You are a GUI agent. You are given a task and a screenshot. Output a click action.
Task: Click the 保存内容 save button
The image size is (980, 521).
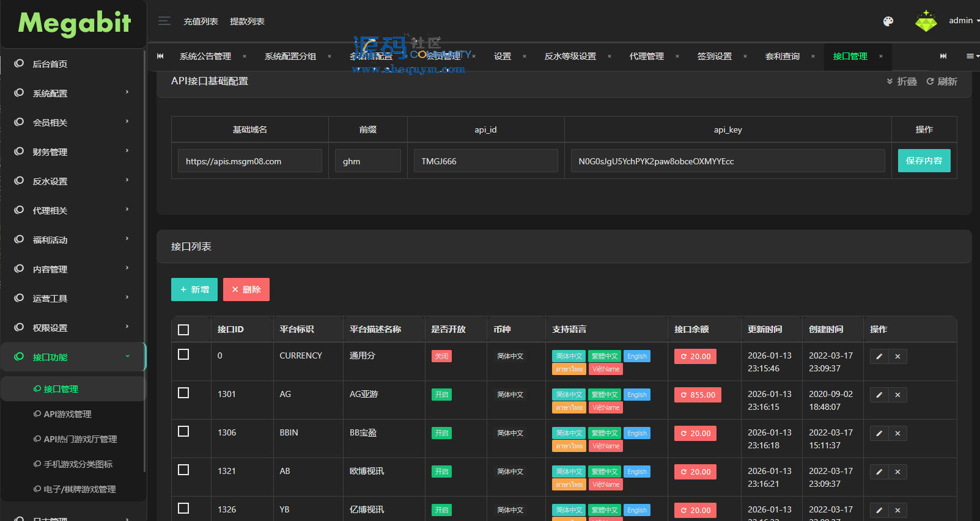tap(924, 161)
